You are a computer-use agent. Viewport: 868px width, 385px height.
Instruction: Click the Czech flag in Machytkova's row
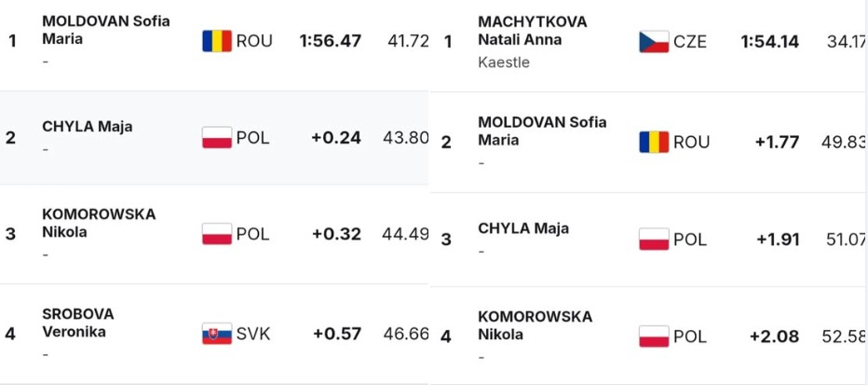coord(654,42)
